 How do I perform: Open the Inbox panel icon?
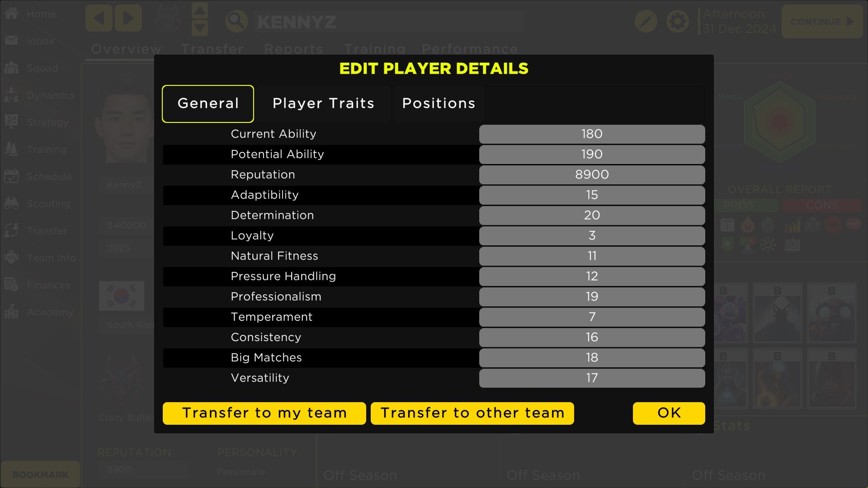tap(12, 41)
